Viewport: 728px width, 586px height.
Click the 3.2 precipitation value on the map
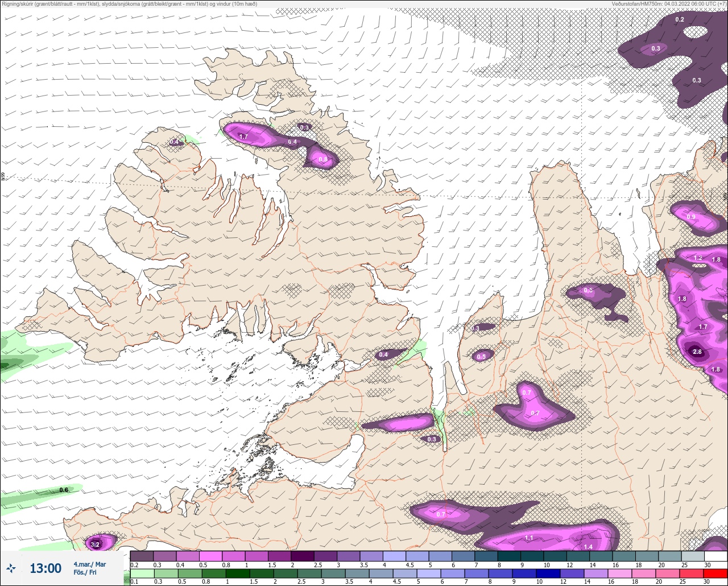(96, 544)
